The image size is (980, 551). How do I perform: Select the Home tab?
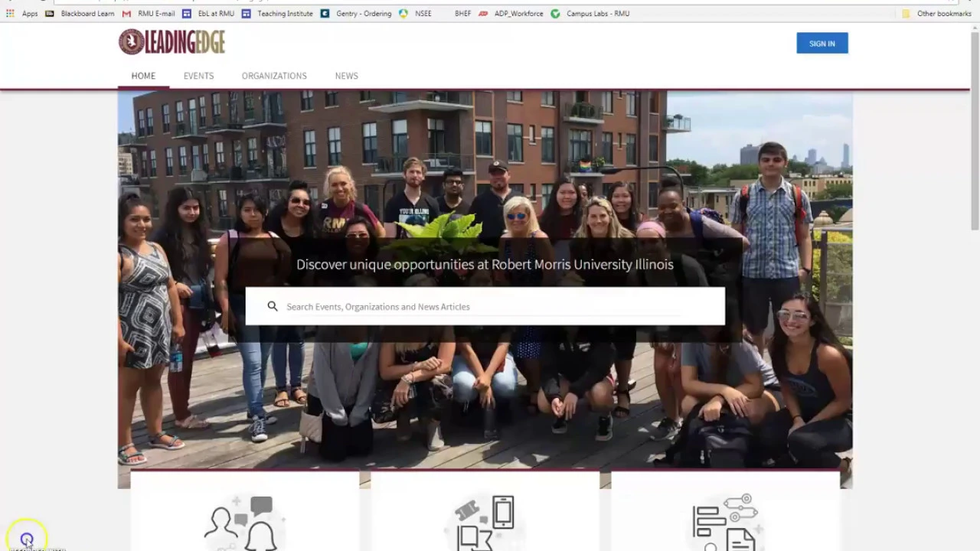(143, 76)
